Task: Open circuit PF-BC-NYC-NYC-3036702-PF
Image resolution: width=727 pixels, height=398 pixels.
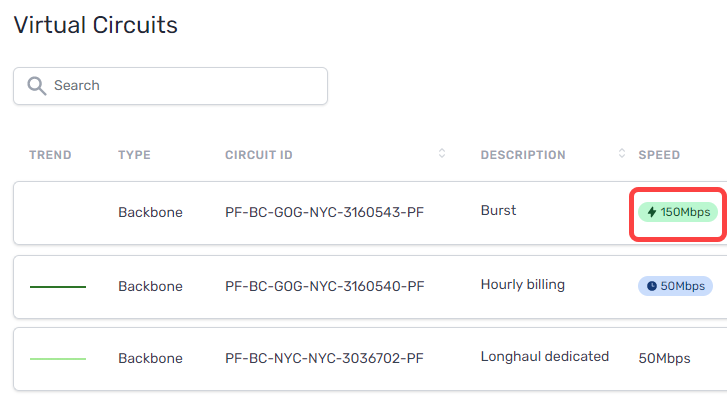Action: click(324, 358)
